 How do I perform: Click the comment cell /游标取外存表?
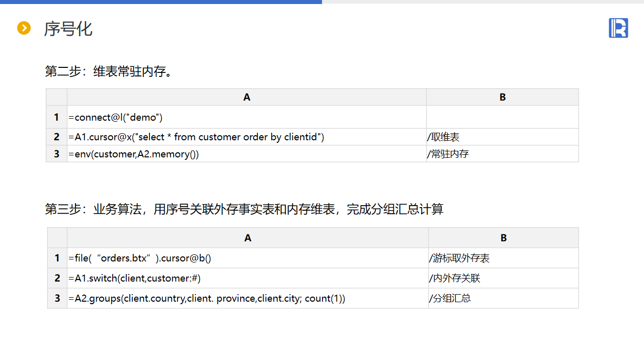tap(504, 258)
